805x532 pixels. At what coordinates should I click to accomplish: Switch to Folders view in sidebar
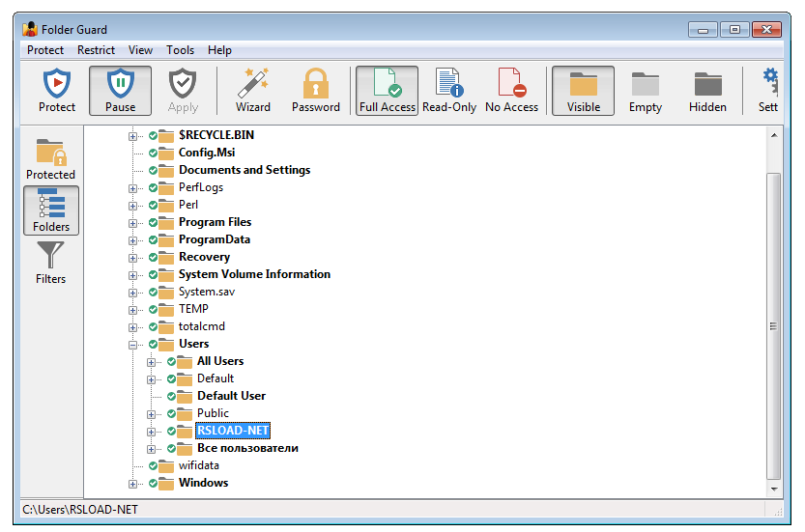(51, 210)
